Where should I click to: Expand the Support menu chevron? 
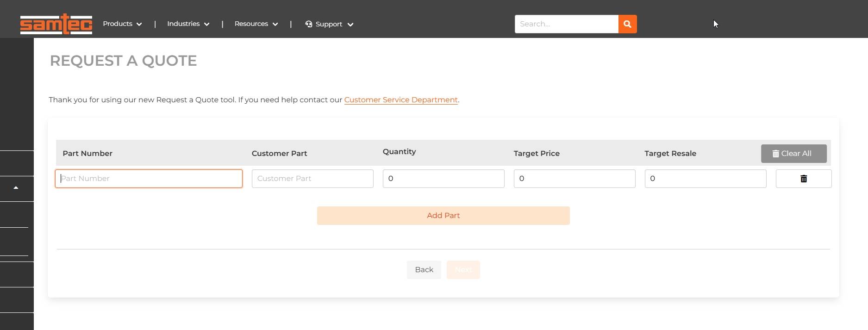350,25
